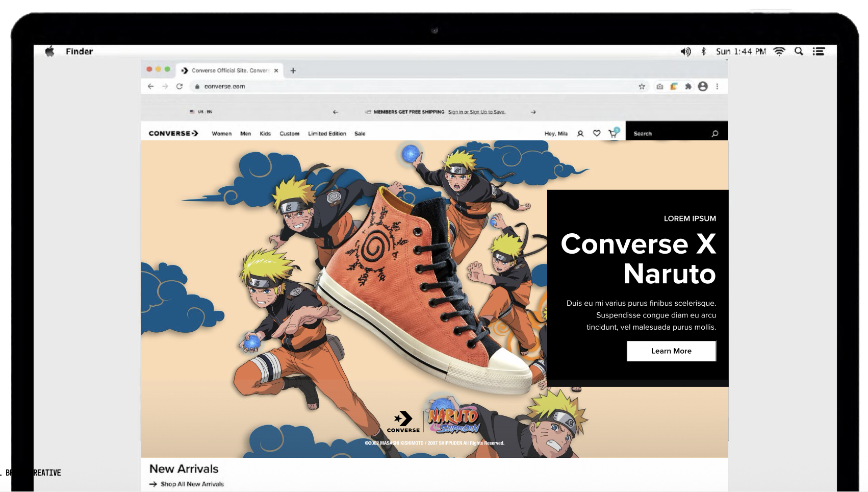Click the colorful extension icon
868x492 pixels.
point(674,86)
